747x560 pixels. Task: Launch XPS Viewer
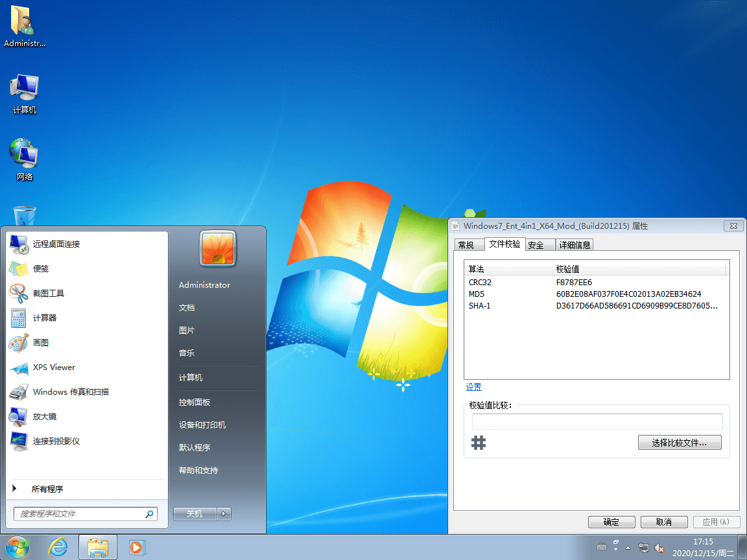coord(53,367)
